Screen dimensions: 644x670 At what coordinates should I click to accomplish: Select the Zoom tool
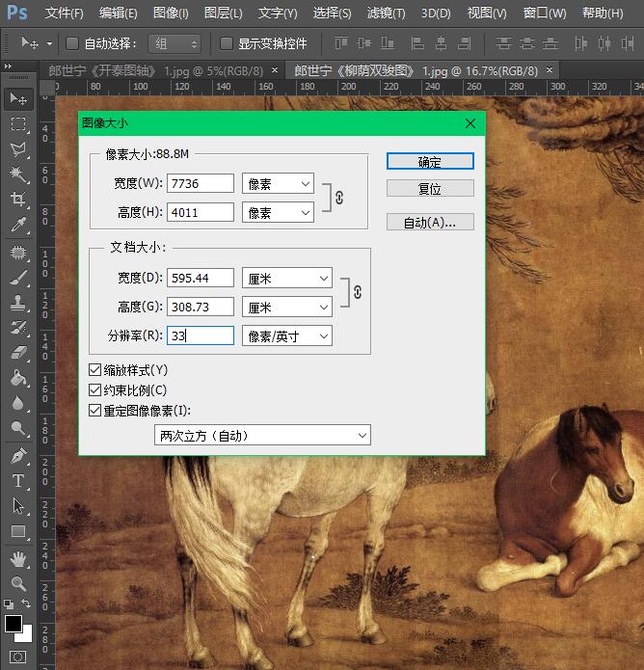tap(18, 583)
